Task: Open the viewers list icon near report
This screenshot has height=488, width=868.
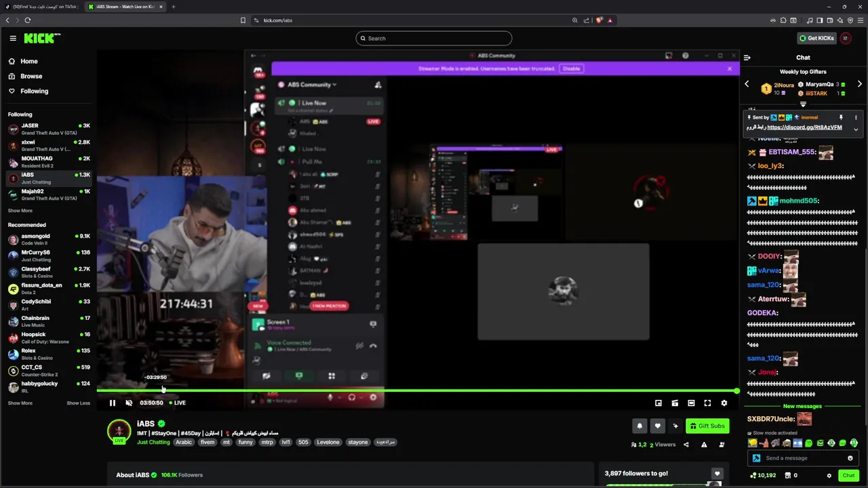Action: point(722,445)
